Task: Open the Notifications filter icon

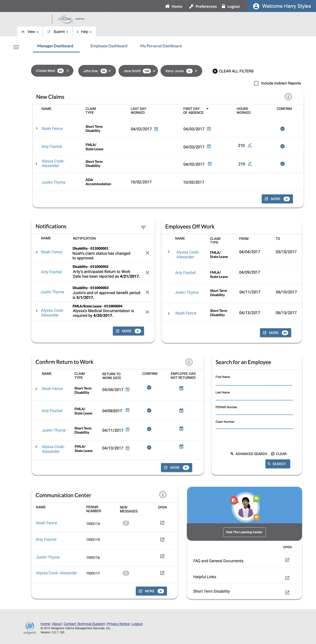Action: tap(143, 227)
